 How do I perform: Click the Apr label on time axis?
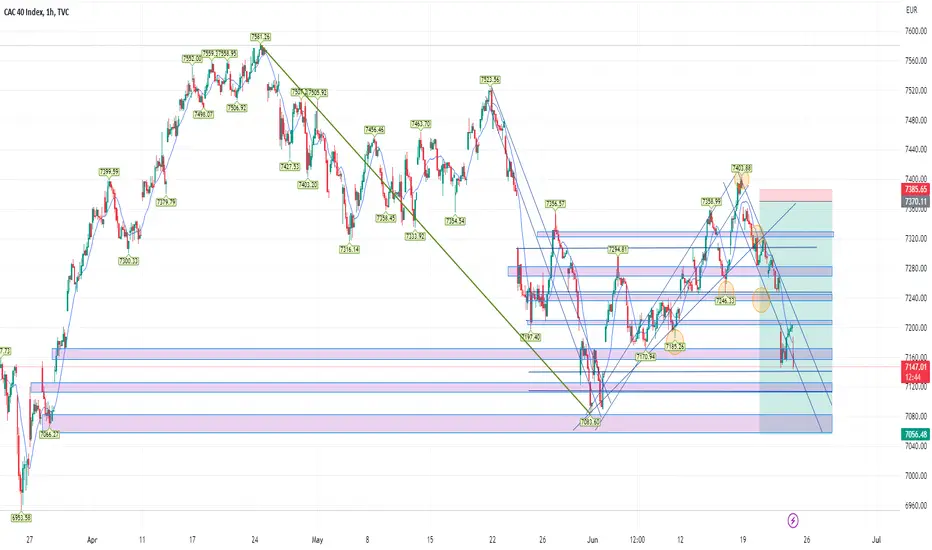click(92, 540)
